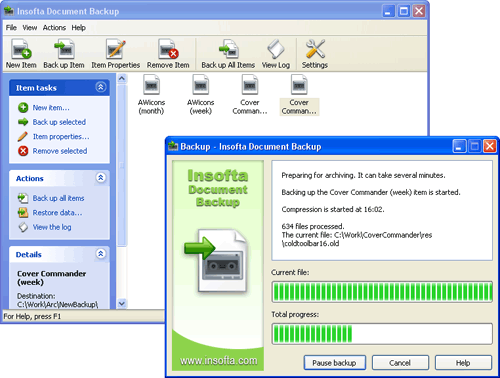Open the Actions menu
This screenshot has height=378, width=500.
[x=54, y=28]
